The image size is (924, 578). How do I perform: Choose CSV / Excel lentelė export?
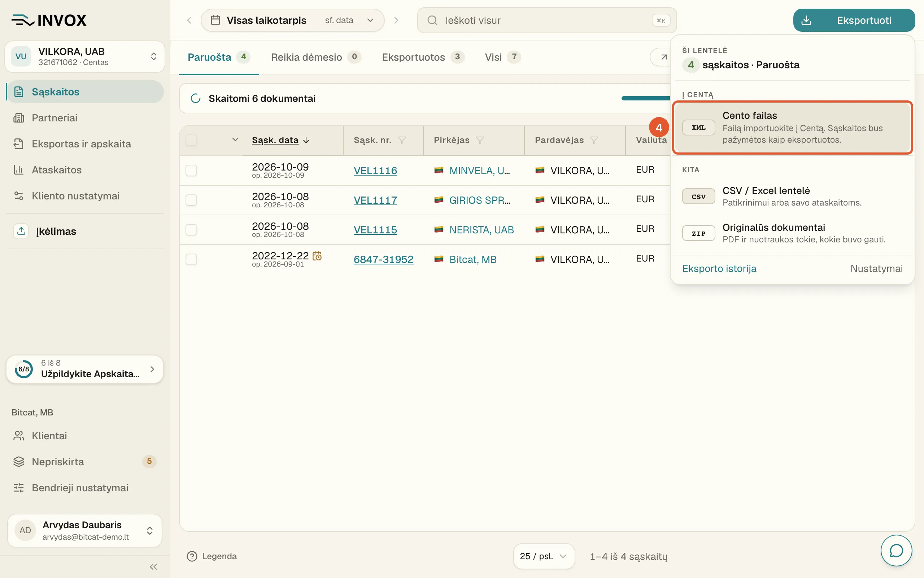792,197
